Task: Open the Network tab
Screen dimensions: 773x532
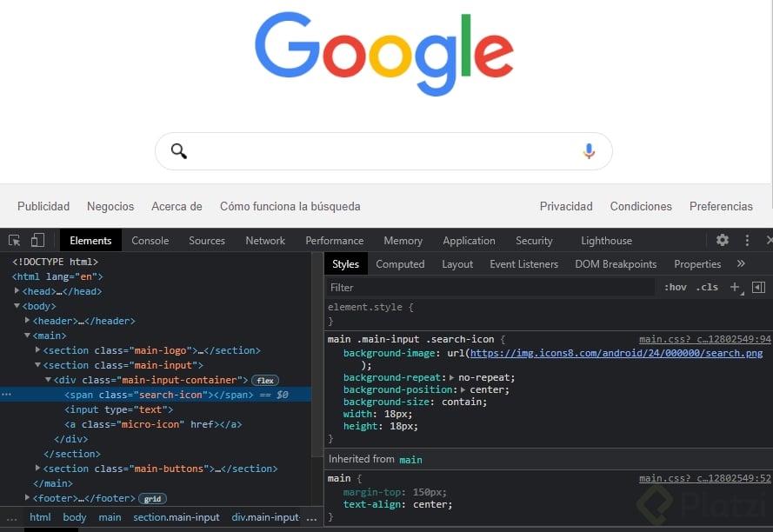Action: coord(265,241)
